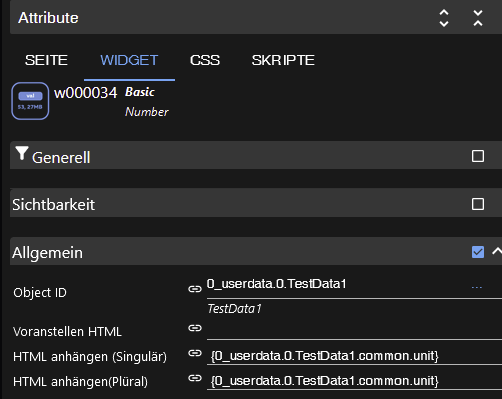Click the TestData1 italic object name
502x399 pixels.
(x=234, y=309)
